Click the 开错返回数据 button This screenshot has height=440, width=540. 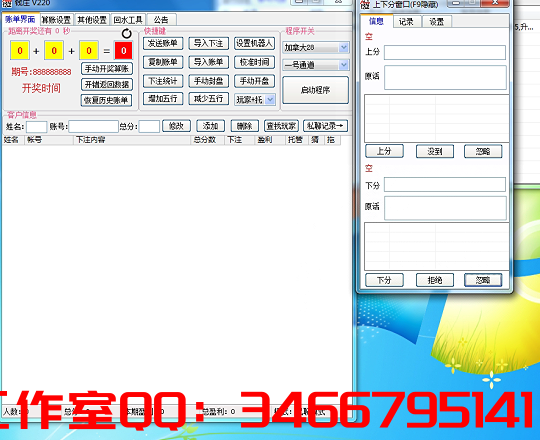point(107,84)
